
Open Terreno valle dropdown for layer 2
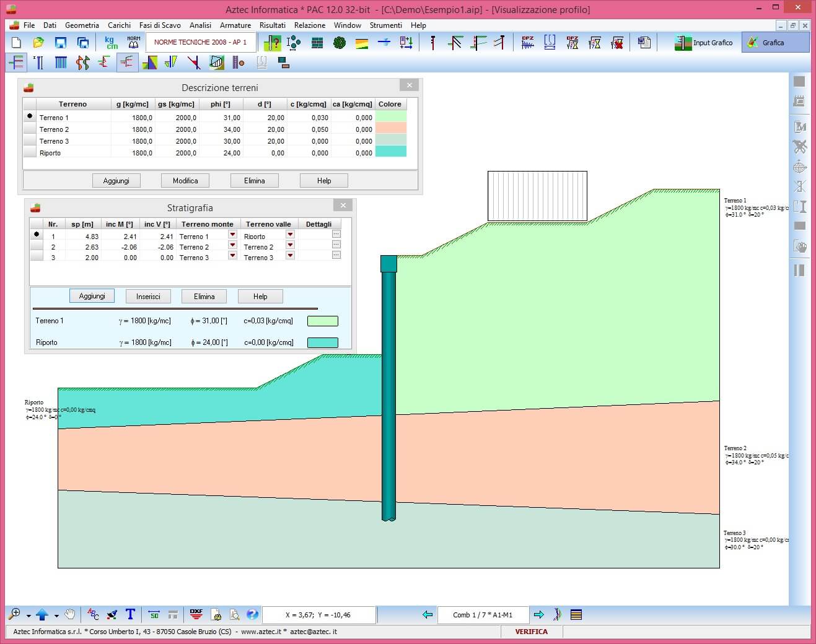coord(290,245)
